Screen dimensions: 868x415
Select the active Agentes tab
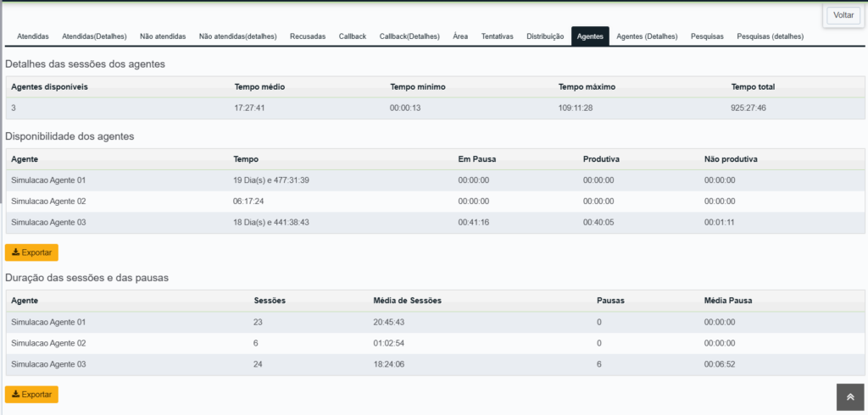(590, 36)
